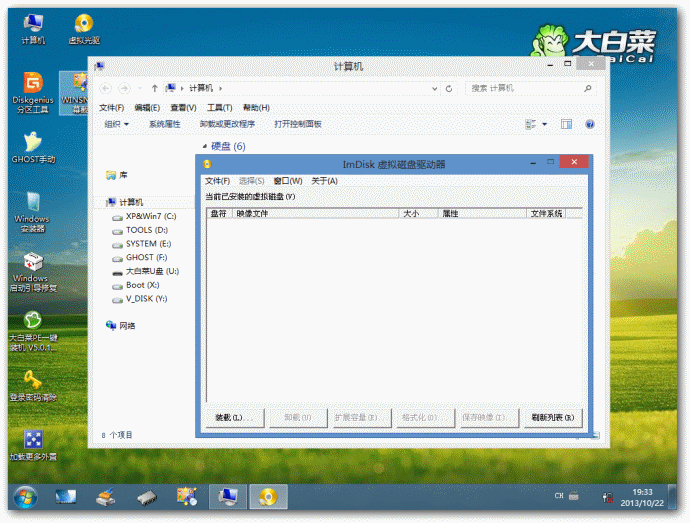Launch 大白菜PE一键装机 desktop icon
Image resolution: width=690 pixels, height=523 pixels.
pos(33,331)
